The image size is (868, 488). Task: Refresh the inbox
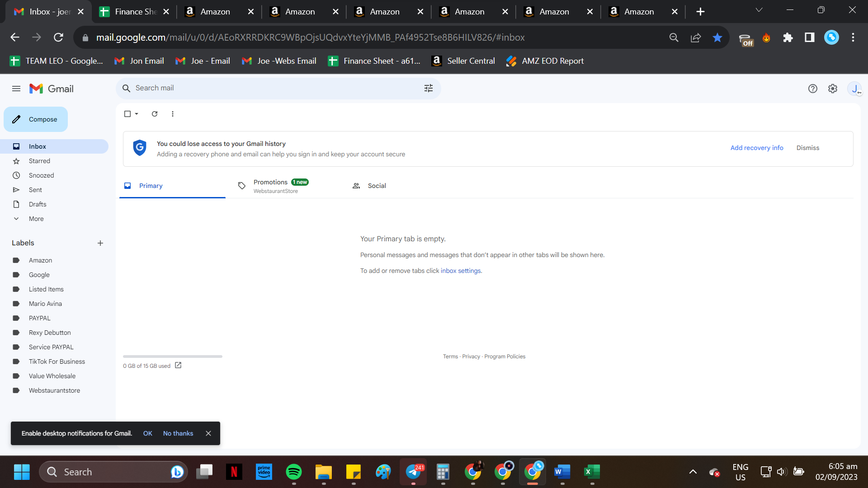(155, 114)
